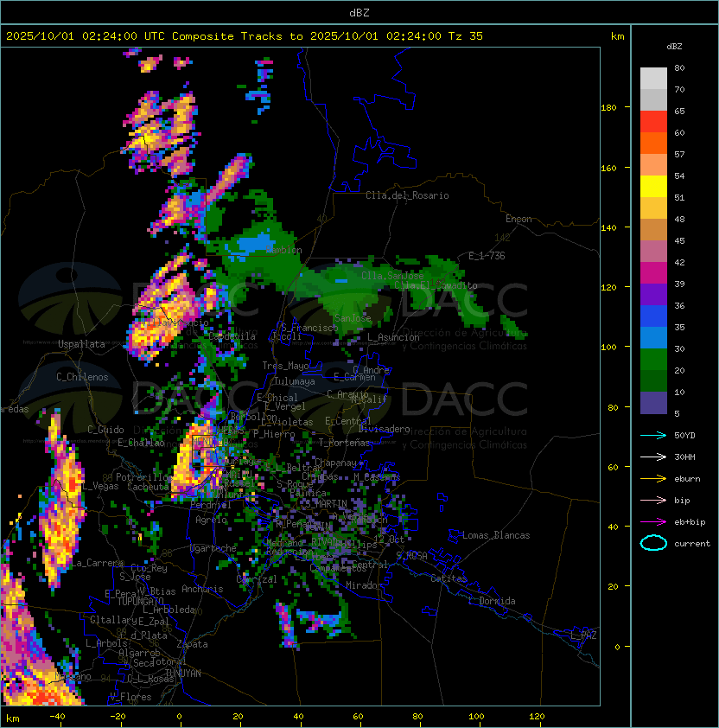This screenshot has width=719, height=728.
Task: Click the yellow eburn arrow in legend
Action: [653, 479]
